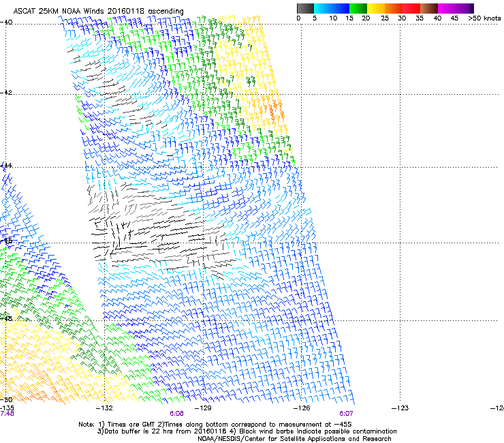This screenshot has height=443, width=504.
Task: Click the '-135' longitude axis label
Action: pos(7,408)
